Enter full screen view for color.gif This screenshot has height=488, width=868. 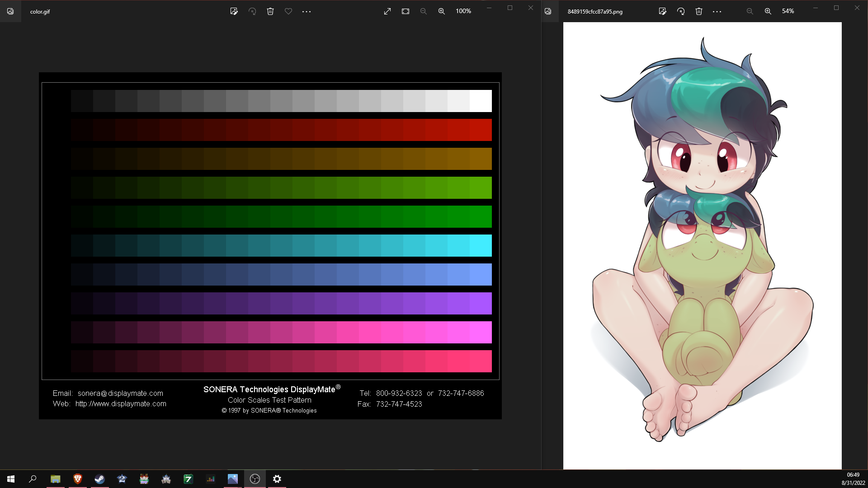387,11
